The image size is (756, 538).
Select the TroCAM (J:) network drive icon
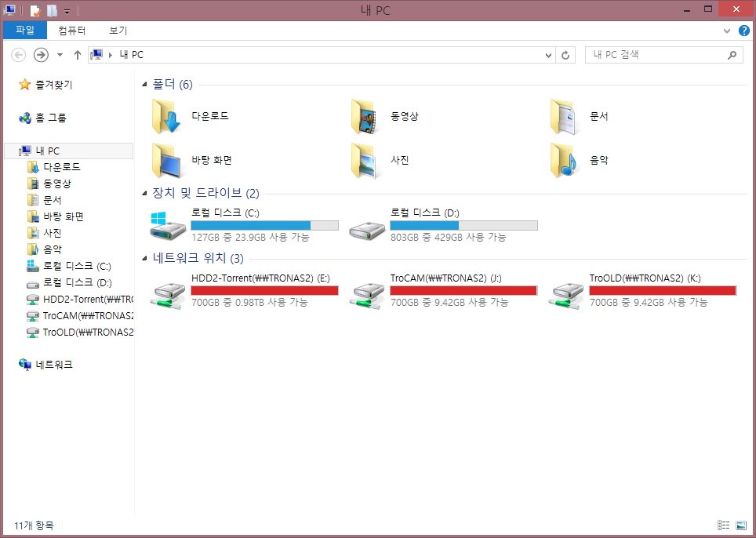tap(366, 295)
